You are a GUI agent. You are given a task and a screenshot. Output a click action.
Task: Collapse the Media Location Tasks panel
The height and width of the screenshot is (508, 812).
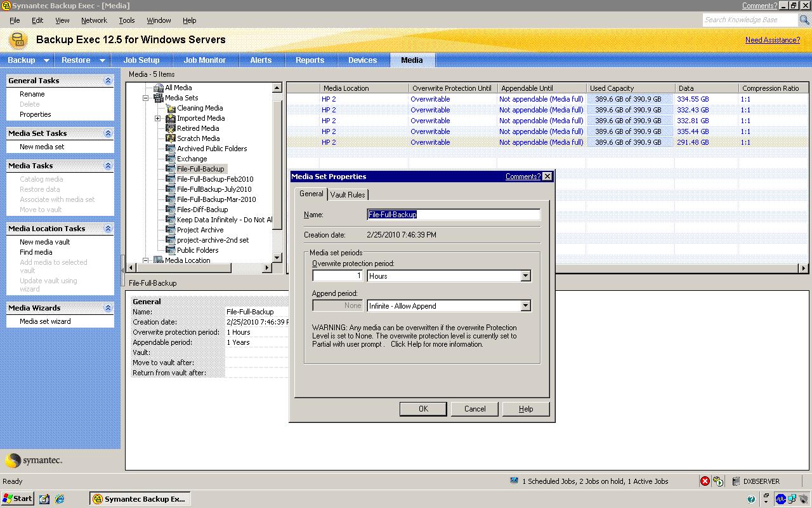point(108,229)
